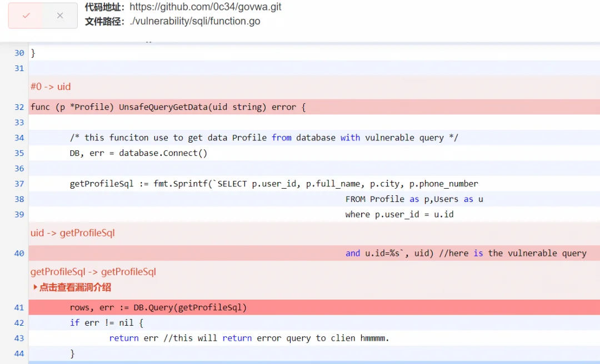This screenshot has width=600, height=364.
Task: Click 'where p.user_id = u.id' line
Action: (314, 215)
